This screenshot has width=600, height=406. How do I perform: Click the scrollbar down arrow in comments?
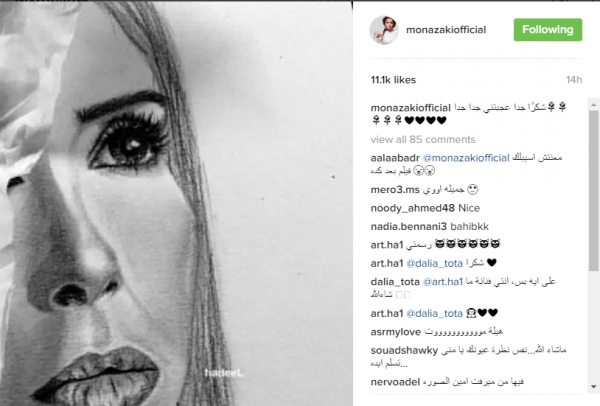[593, 386]
